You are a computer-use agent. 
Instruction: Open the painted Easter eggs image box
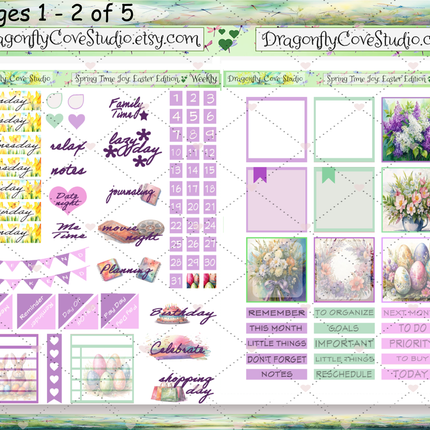coord(406,270)
